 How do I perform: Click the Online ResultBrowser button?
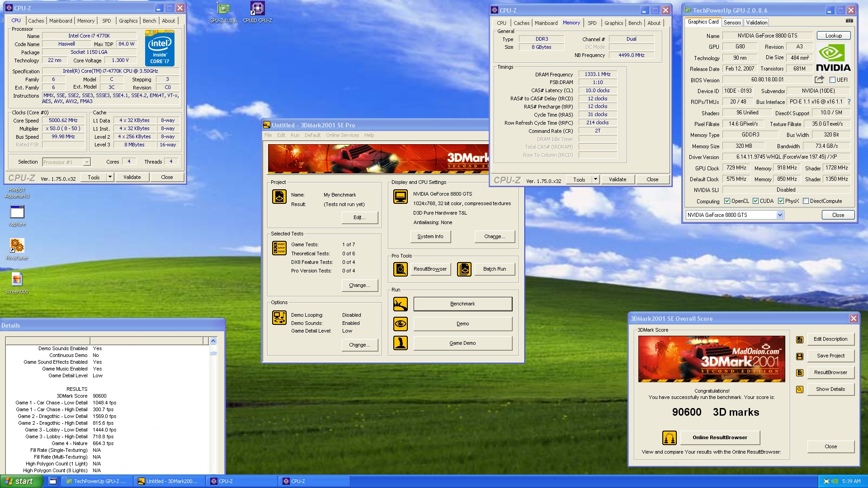[720, 437]
